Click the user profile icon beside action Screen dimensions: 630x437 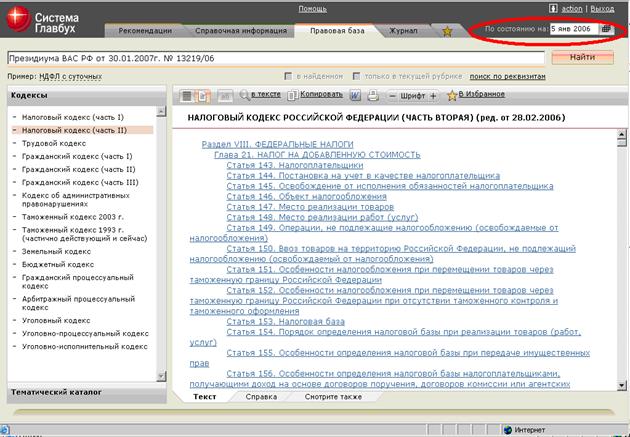(x=553, y=8)
